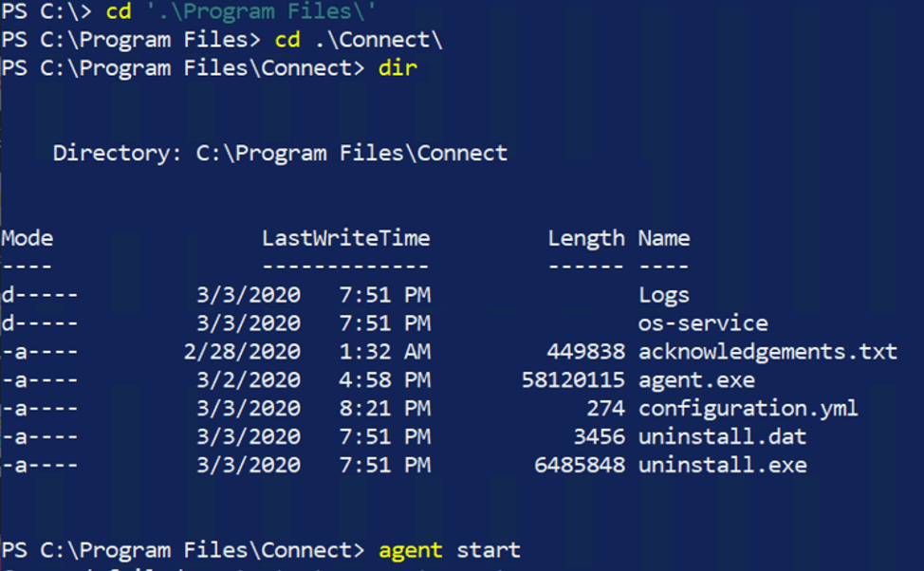Click the 'dir' command text
The width and height of the screenshot is (924, 571).
[397, 68]
